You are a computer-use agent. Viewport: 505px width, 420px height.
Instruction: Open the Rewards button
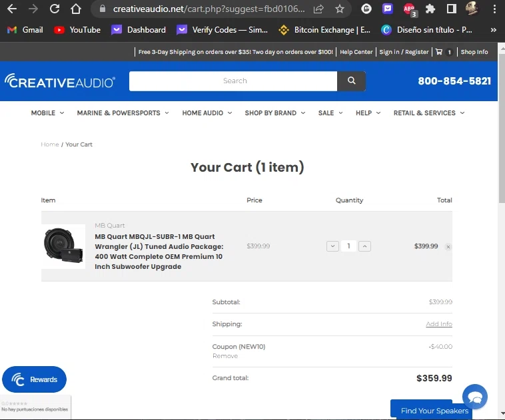coord(34,379)
